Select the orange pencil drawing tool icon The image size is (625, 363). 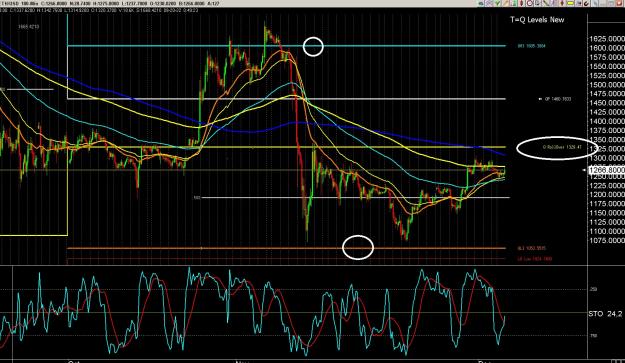click(x=505, y=3)
